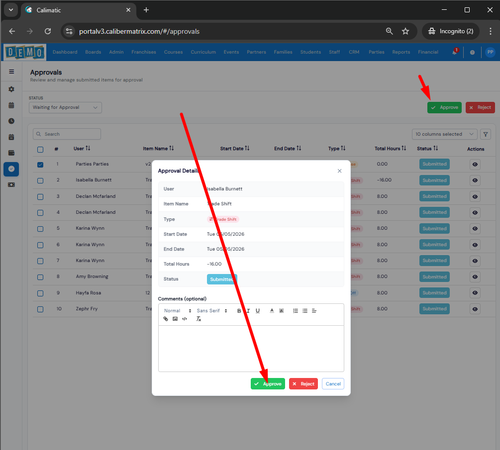Click the green Approve button at top right

pyautogui.click(x=444, y=108)
